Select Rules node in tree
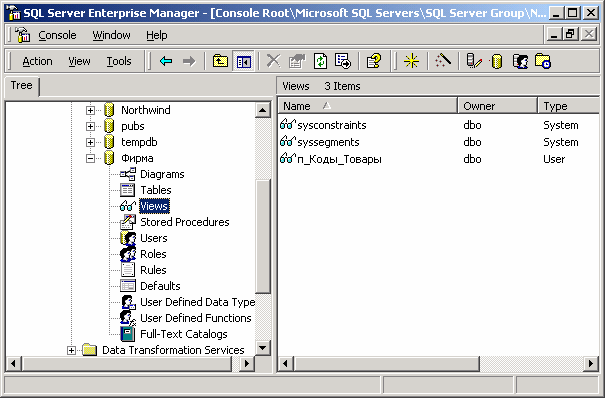Image resolution: width=605 pixels, height=398 pixels. [153, 270]
